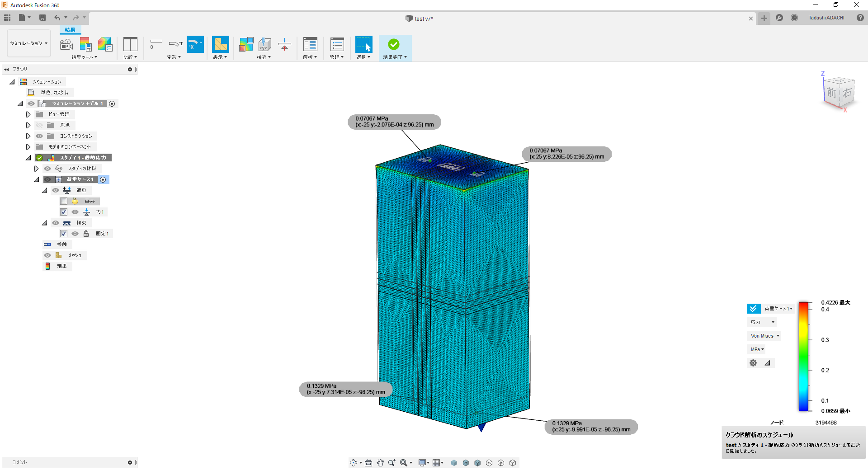Click the ViewCube front face

[x=831, y=93]
